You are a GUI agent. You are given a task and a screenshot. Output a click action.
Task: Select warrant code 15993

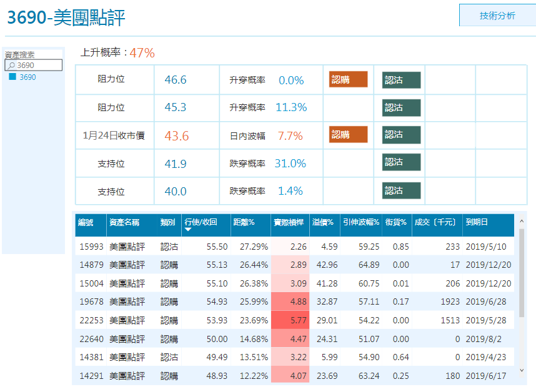coord(91,247)
